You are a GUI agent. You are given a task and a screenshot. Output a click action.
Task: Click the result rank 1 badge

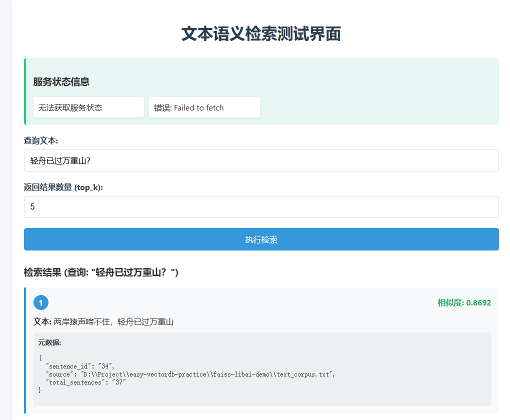(41, 303)
